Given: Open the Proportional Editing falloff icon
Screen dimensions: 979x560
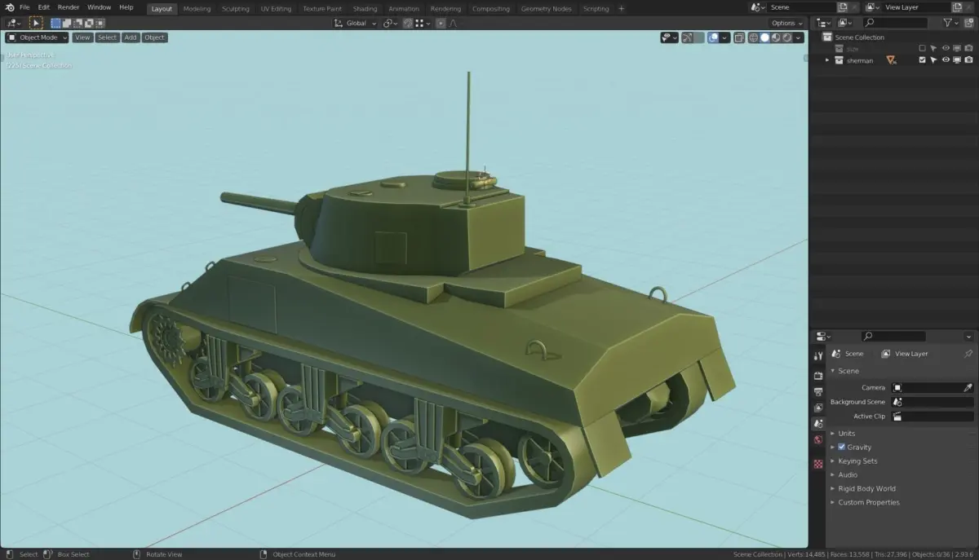Looking at the screenshot, I should (x=453, y=23).
